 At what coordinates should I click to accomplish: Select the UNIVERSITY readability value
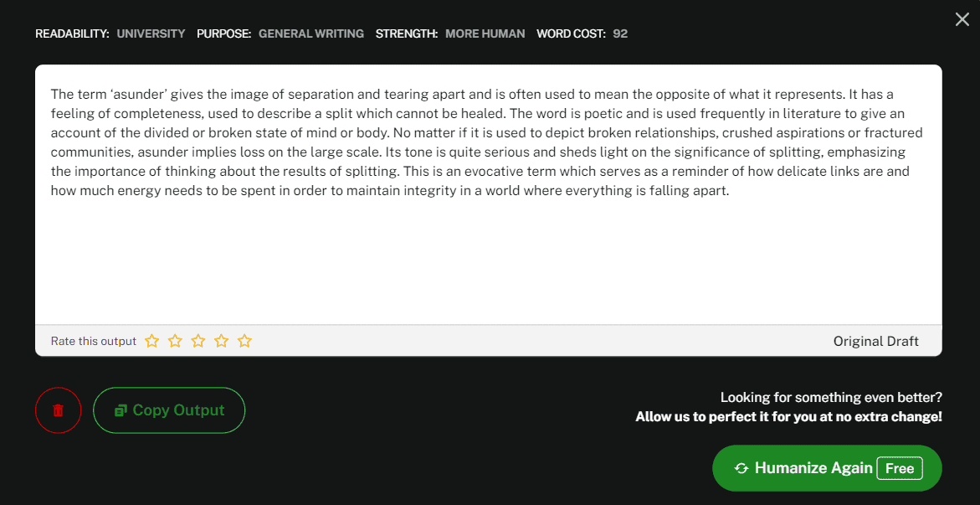click(x=151, y=33)
